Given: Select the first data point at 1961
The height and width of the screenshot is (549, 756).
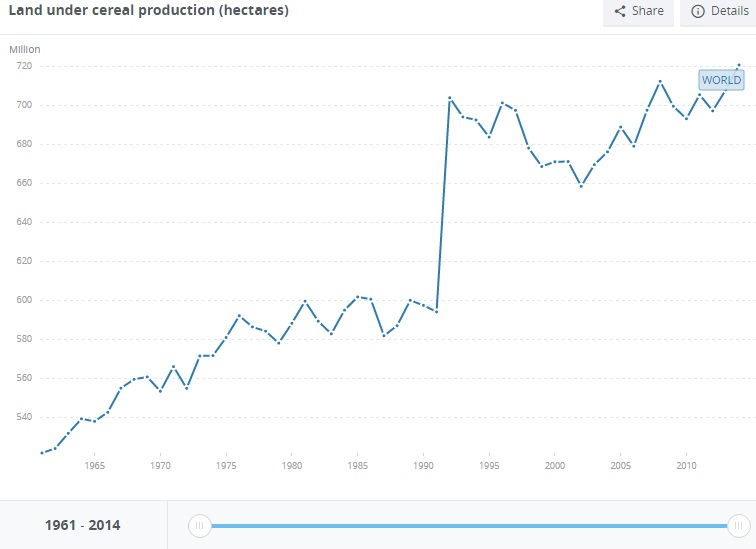Looking at the screenshot, I should [x=42, y=453].
